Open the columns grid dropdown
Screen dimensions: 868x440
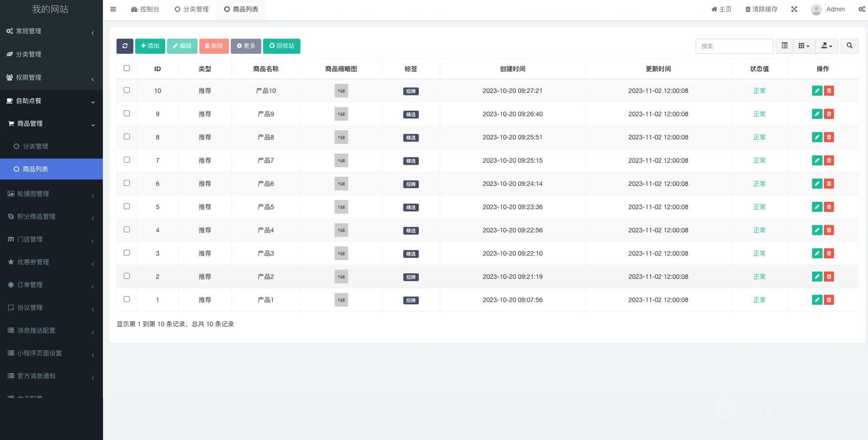[x=804, y=46]
